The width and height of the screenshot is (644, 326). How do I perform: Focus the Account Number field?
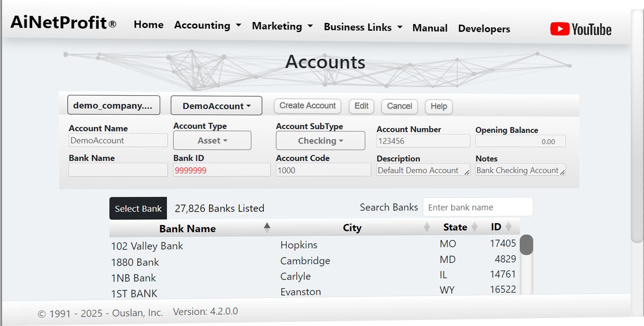pyautogui.click(x=423, y=141)
